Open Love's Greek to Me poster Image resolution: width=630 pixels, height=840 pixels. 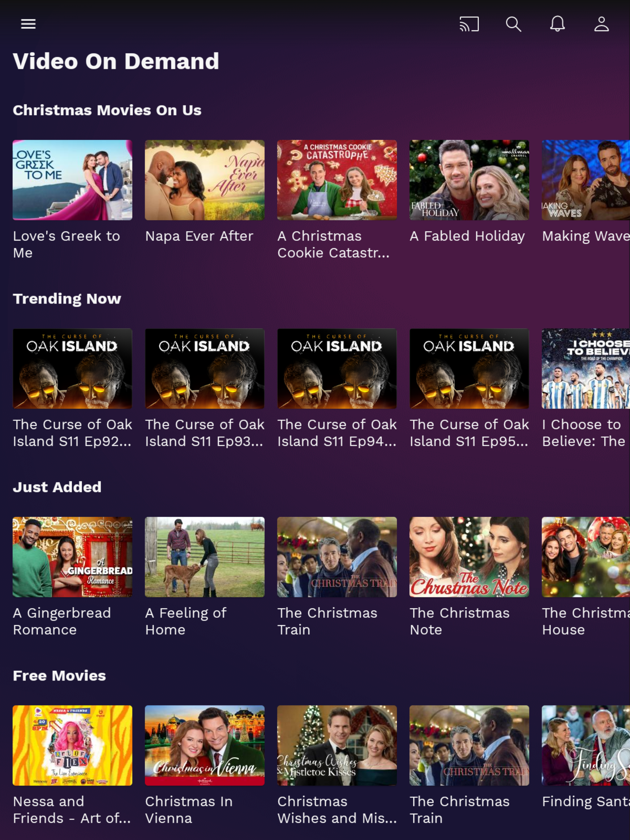tap(73, 180)
